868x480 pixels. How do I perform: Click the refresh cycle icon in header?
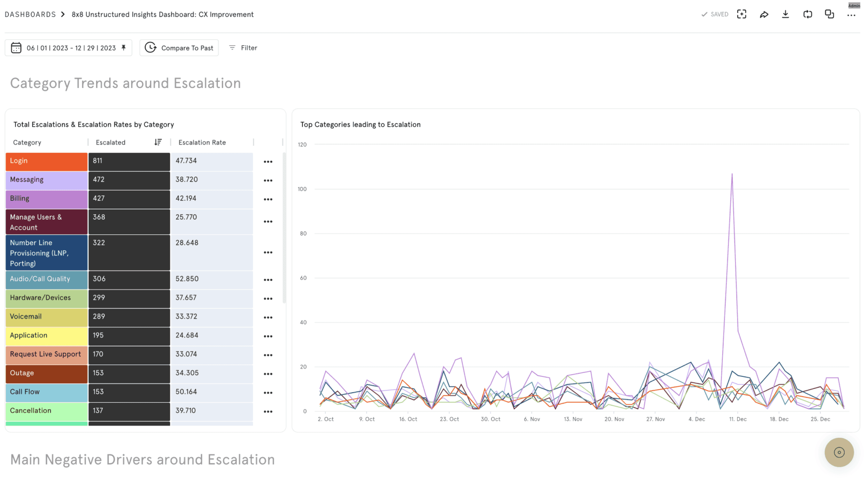point(808,14)
